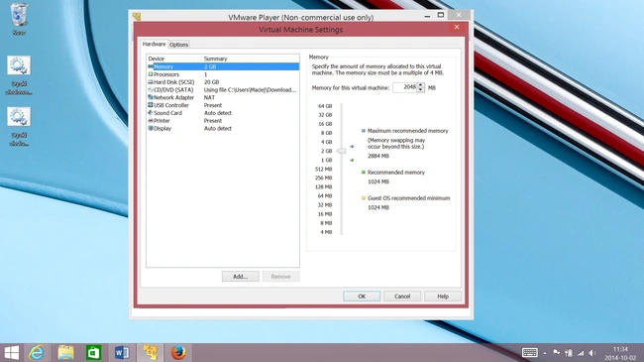Click the USB Controller icon

151,105
